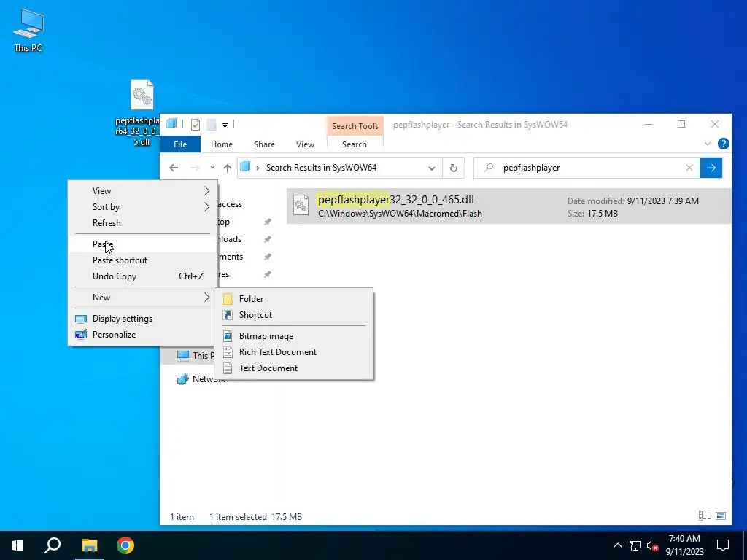The image size is (747, 560).
Task: Select Network in navigation pane
Action: click(x=201, y=379)
